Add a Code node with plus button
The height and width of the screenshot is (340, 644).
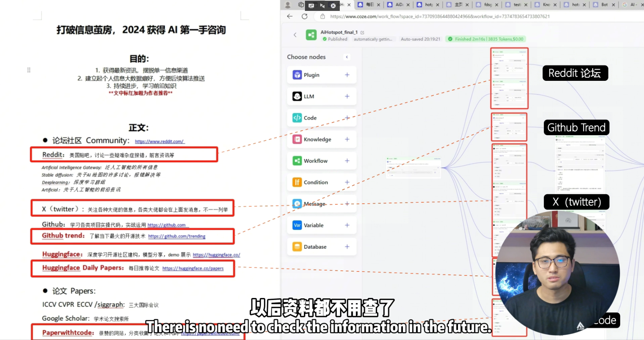coord(347,118)
